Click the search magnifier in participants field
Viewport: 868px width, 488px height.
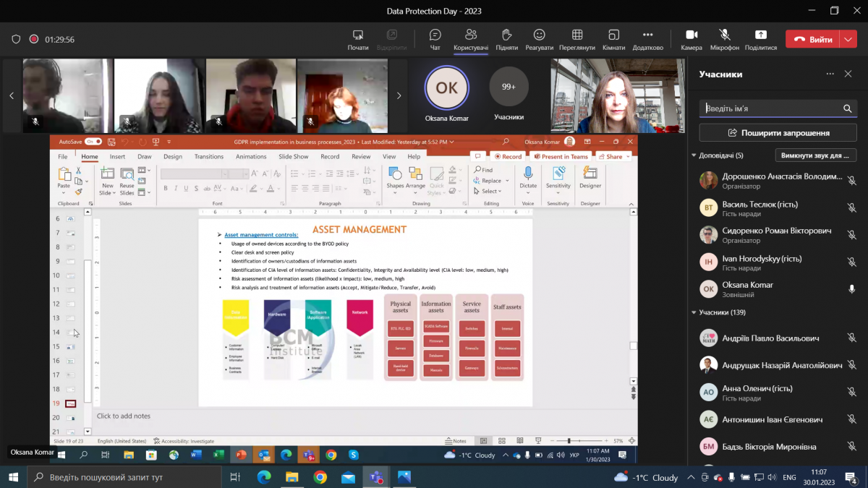847,108
